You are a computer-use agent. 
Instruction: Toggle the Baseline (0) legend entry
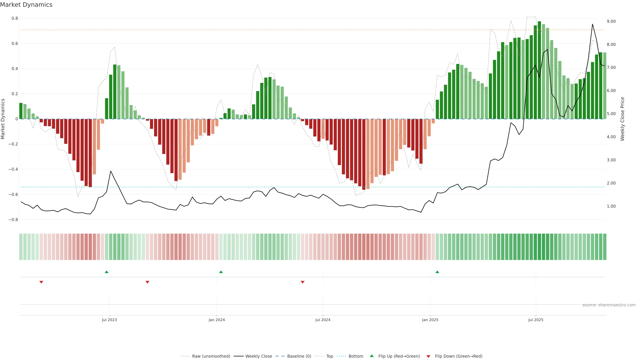point(299,356)
